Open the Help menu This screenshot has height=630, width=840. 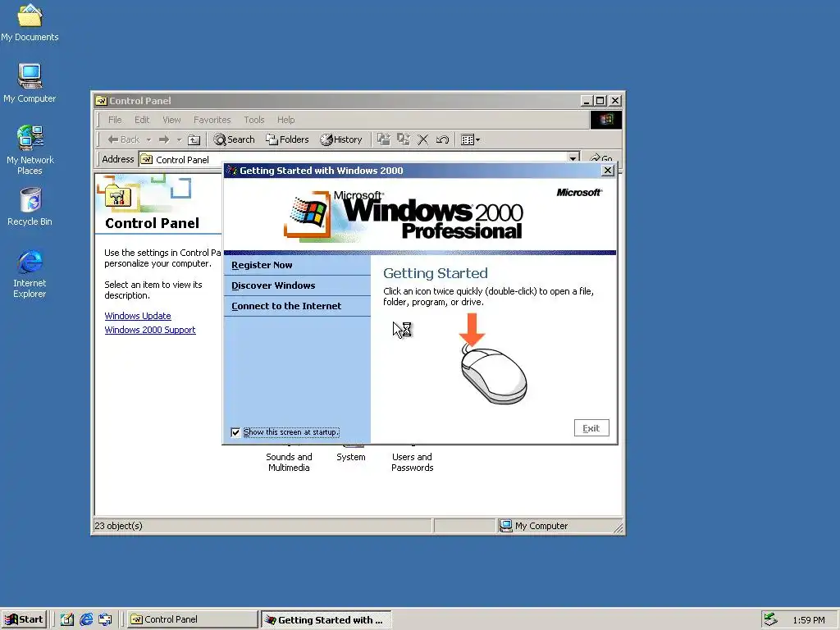[285, 120]
